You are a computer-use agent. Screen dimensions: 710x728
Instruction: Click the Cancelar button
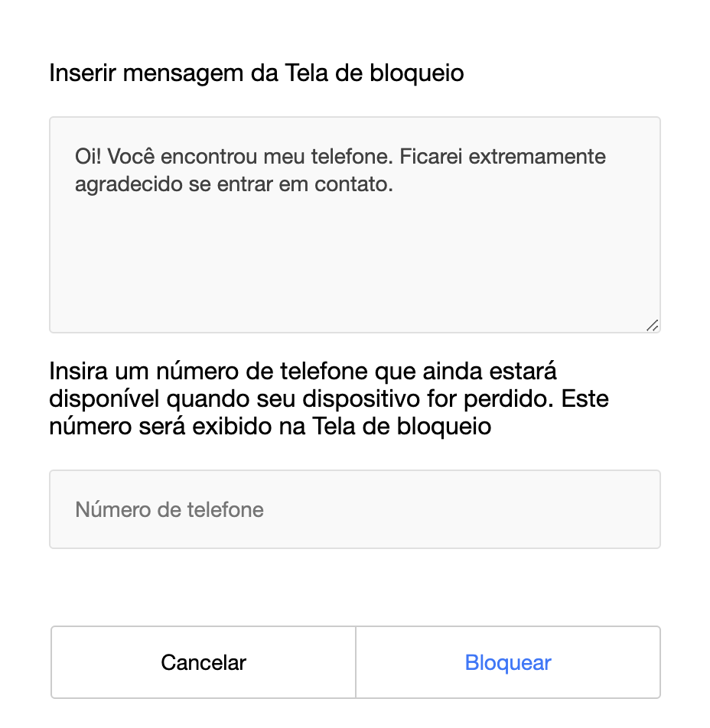[204, 662]
